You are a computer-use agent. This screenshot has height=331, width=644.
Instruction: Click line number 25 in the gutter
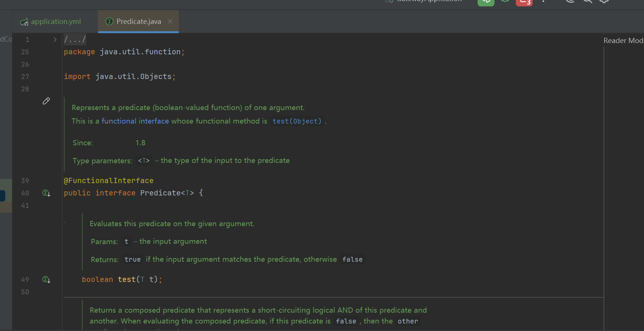coord(25,52)
